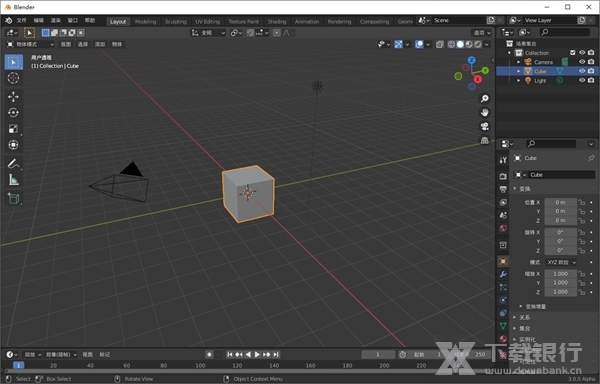
Task: Select the Cursor tool
Action: [x=13, y=78]
